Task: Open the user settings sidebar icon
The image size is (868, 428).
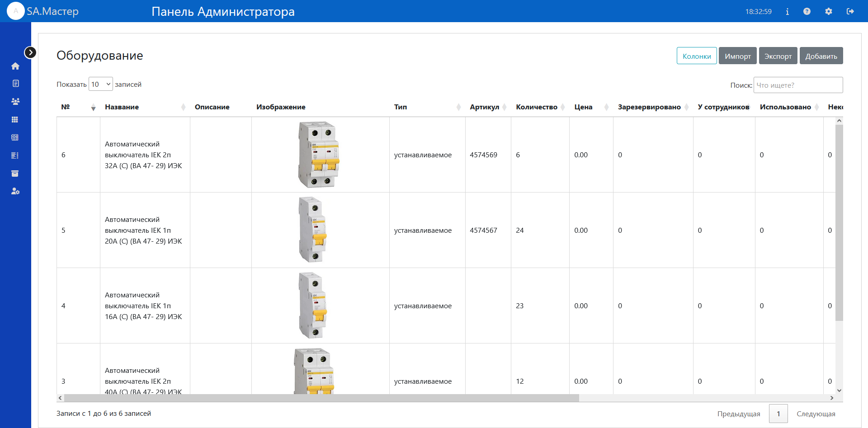Action: pos(15,191)
